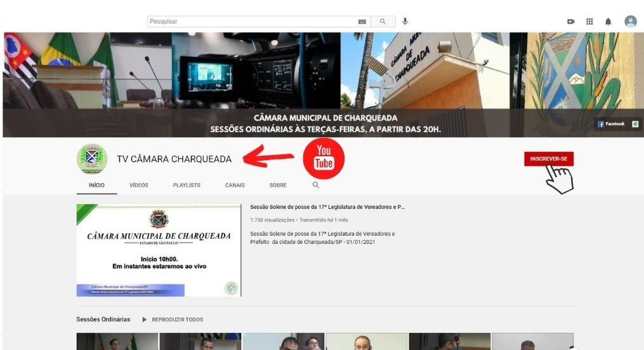Click the TV CÂMARA CHARQUEADA channel name
644x350 pixels.
[174, 159]
